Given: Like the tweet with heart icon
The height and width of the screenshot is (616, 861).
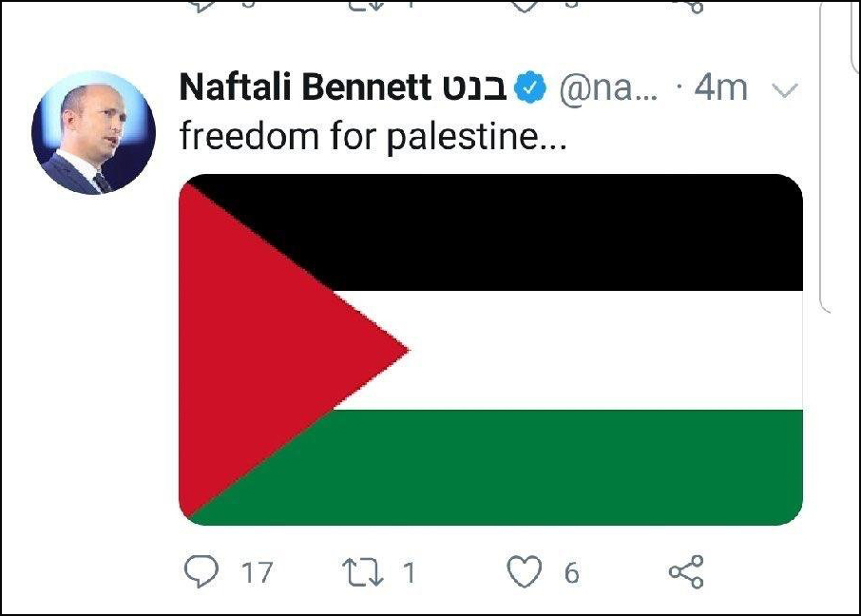Looking at the screenshot, I should 524,572.
